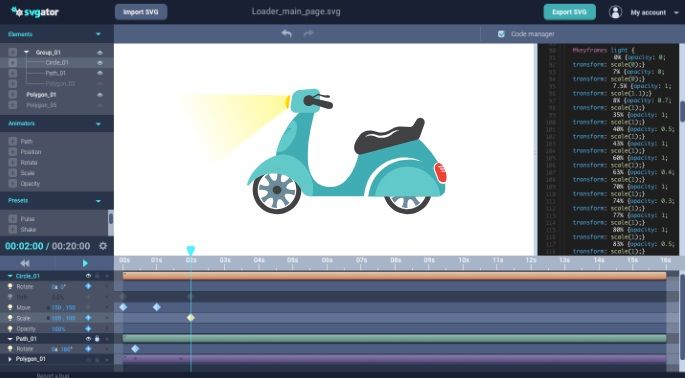Screen dimensions: 685x378
Task: Click the SVGator logo
Action: (35, 12)
